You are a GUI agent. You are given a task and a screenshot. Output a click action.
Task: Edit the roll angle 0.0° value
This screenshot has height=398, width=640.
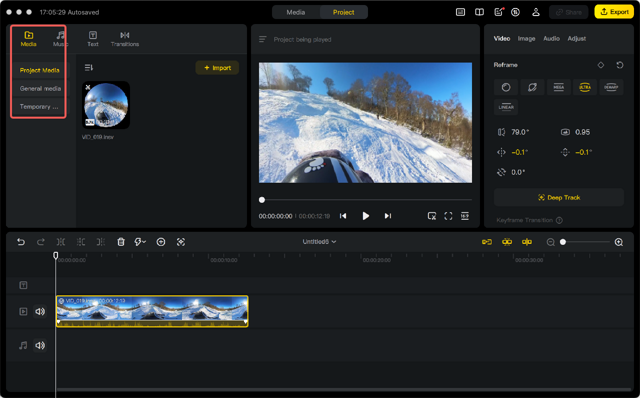click(518, 172)
